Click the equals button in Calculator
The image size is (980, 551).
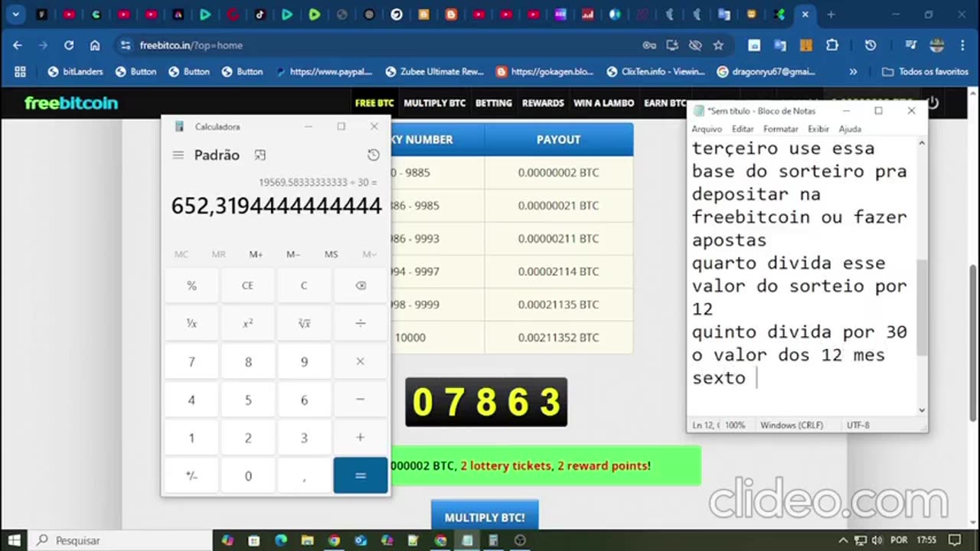pyautogui.click(x=361, y=476)
